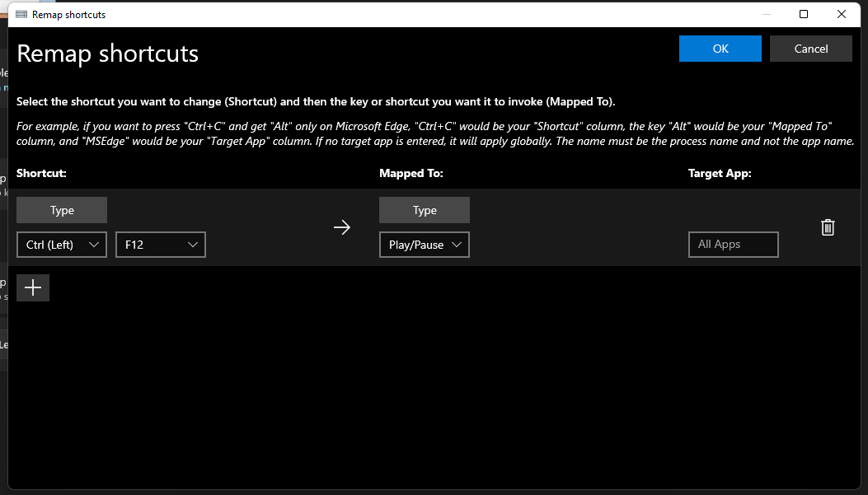Click the Target App column header

[x=720, y=173]
